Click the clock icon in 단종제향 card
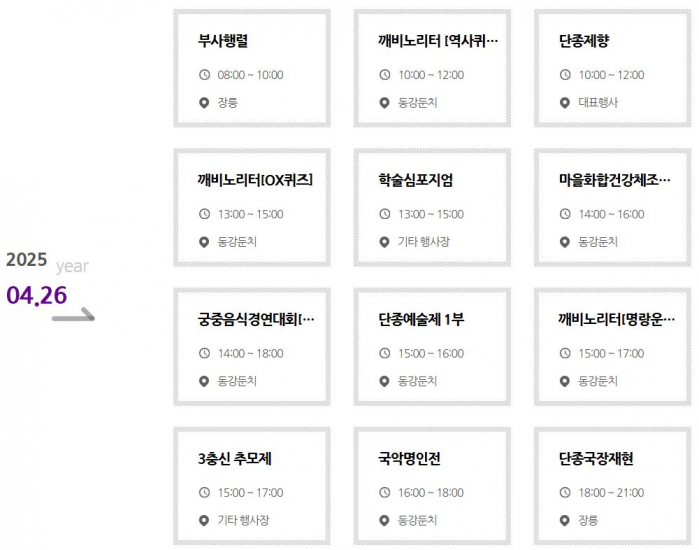Image resolution: width=699 pixels, height=550 pixels. pos(565,75)
